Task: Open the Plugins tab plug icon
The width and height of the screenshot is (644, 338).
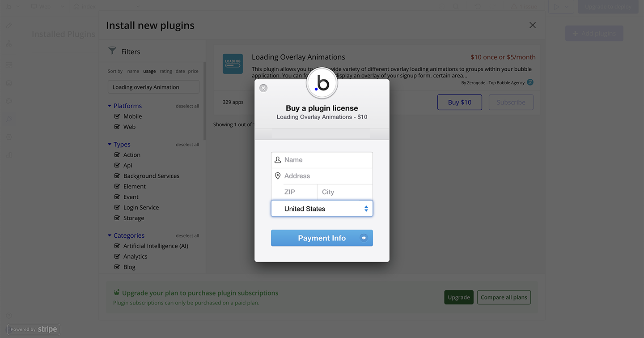Action: 9,119
